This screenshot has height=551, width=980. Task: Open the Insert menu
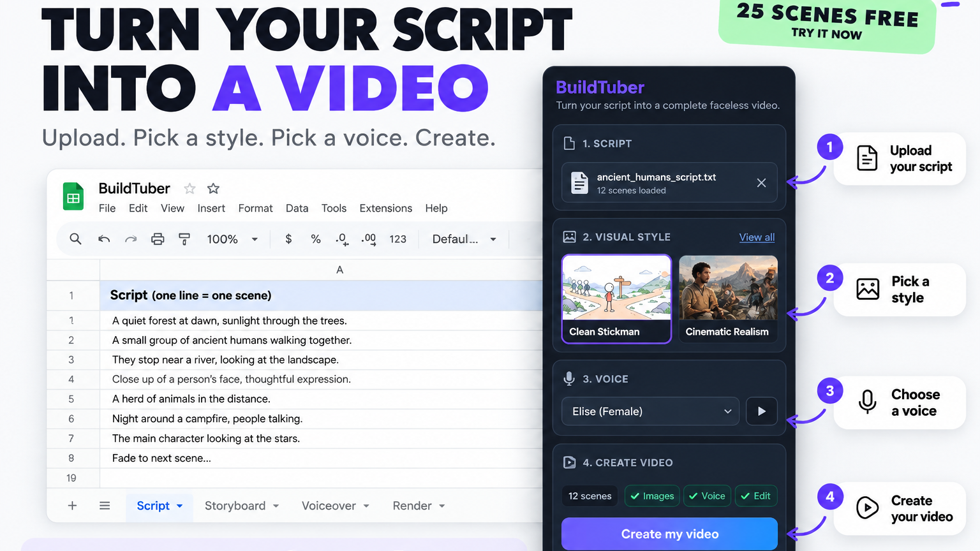[x=211, y=208]
